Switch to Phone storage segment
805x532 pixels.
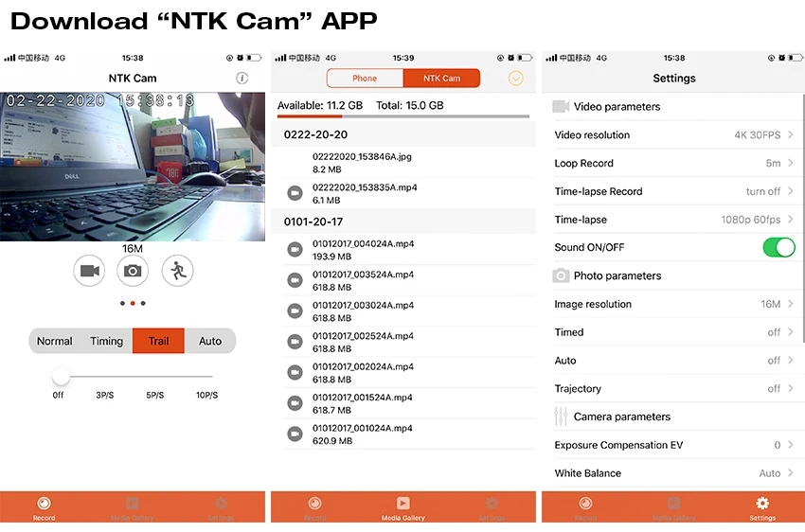click(x=365, y=78)
